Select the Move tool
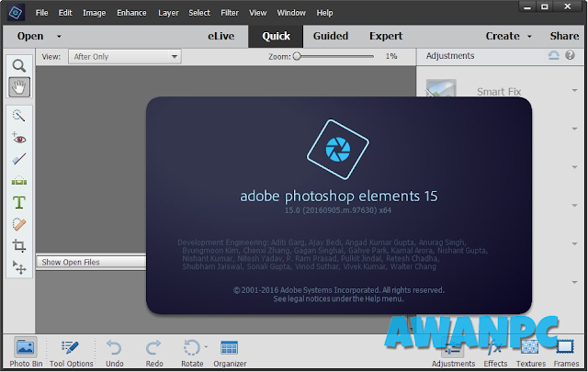The height and width of the screenshot is (372, 588). (19, 267)
